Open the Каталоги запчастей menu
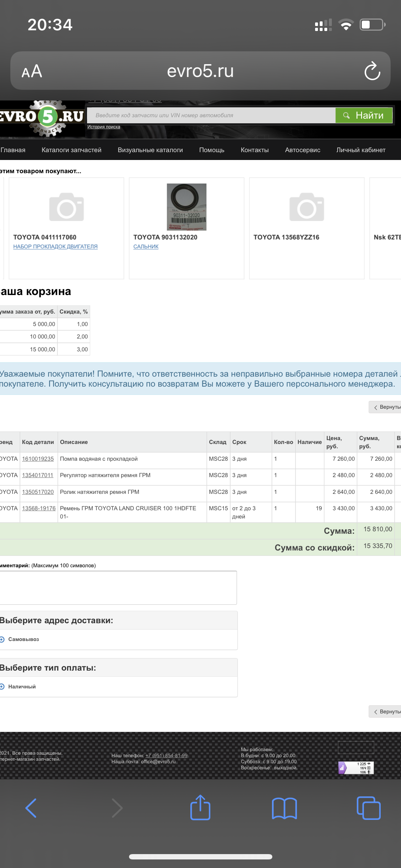This screenshot has height=868, width=401. tap(71, 150)
